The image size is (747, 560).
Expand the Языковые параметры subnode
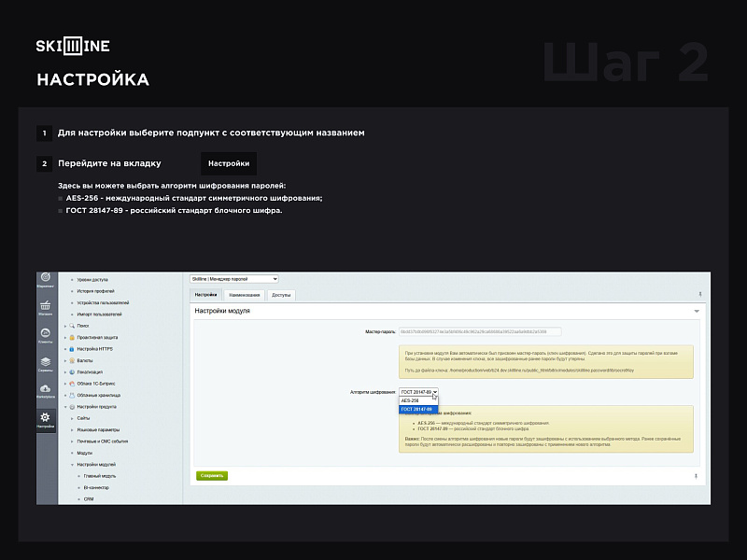pyautogui.click(x=72, y=430)
